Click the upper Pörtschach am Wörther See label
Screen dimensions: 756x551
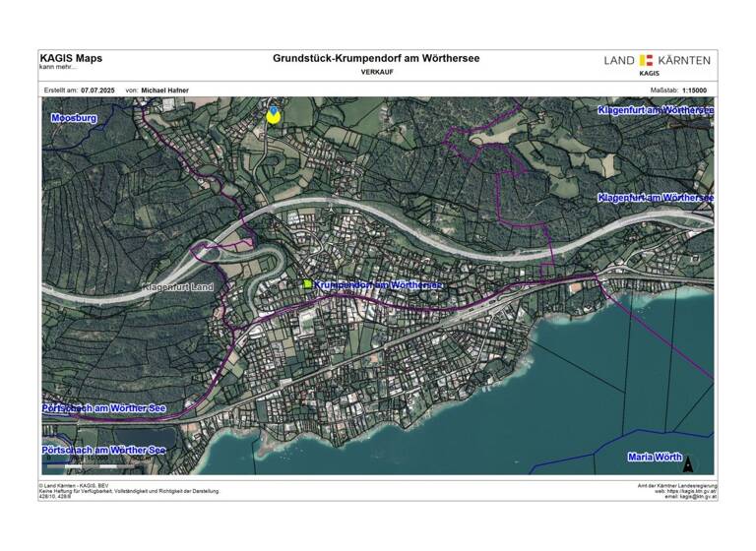tap(103, 407)
